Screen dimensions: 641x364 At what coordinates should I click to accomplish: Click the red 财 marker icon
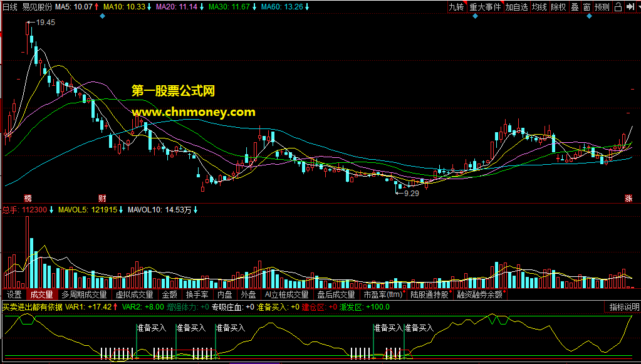tap(103, 198)
